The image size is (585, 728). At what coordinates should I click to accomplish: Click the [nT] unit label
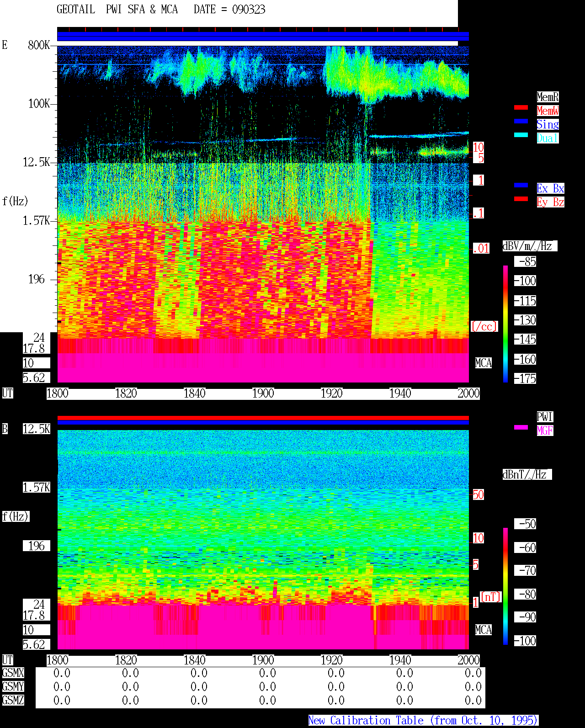(x=491, y=597)
